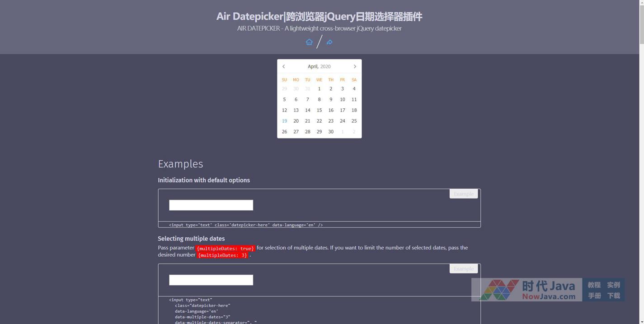
Task: Pick April 15 on the datepicker
Action: 319,110
